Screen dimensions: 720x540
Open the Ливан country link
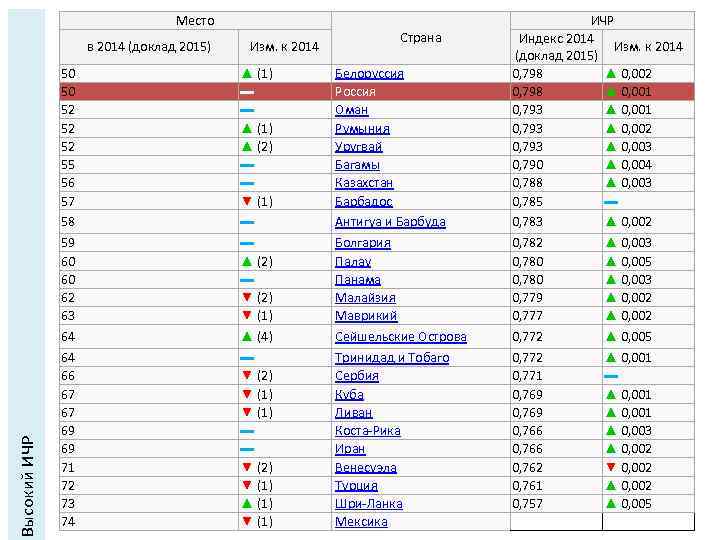pyautogui.click(x=353, y=413)
